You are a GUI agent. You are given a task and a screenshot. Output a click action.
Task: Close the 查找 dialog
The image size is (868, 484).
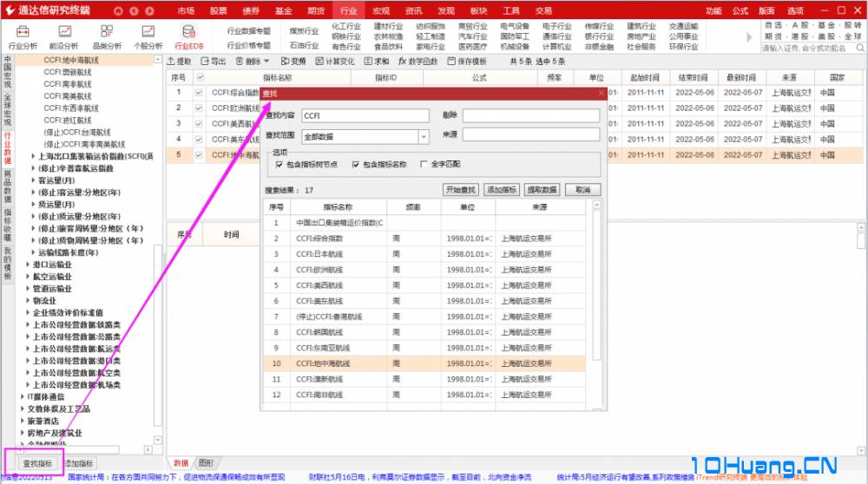click(602, 94)
